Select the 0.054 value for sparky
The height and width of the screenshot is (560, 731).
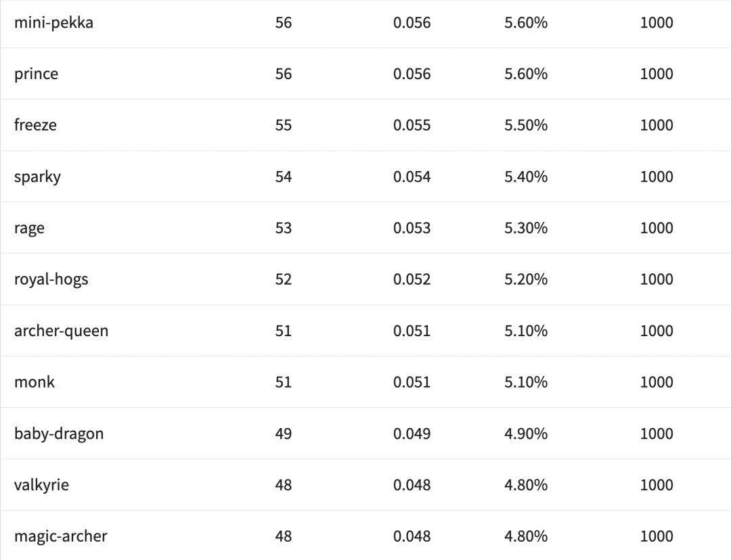coord(412,177)
